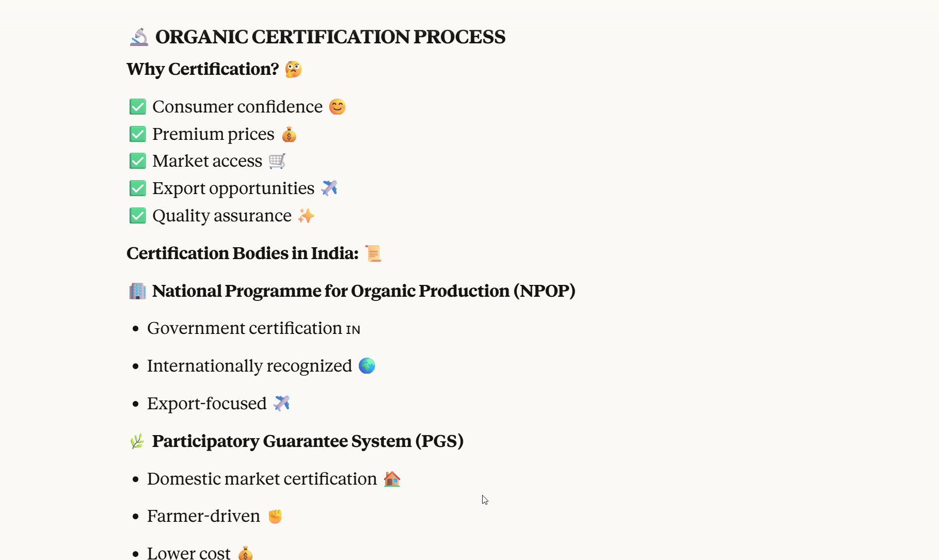Click the house emoji after Domestic market
This screenshot has height=560, width=939.
point(392,479)
